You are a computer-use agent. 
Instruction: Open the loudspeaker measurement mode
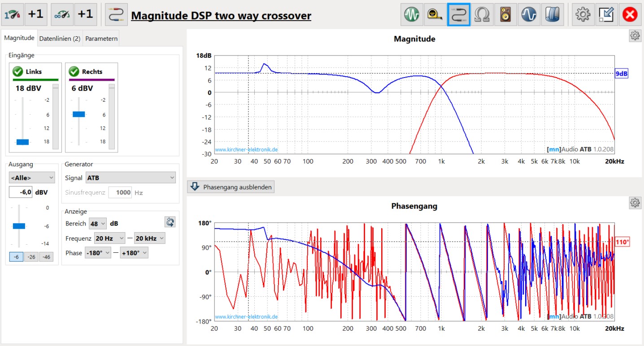pos(505,14)
